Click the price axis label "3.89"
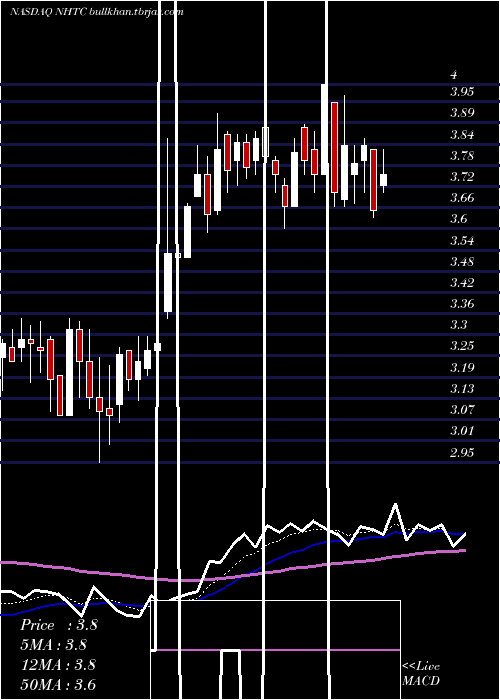 click(462, 112)
